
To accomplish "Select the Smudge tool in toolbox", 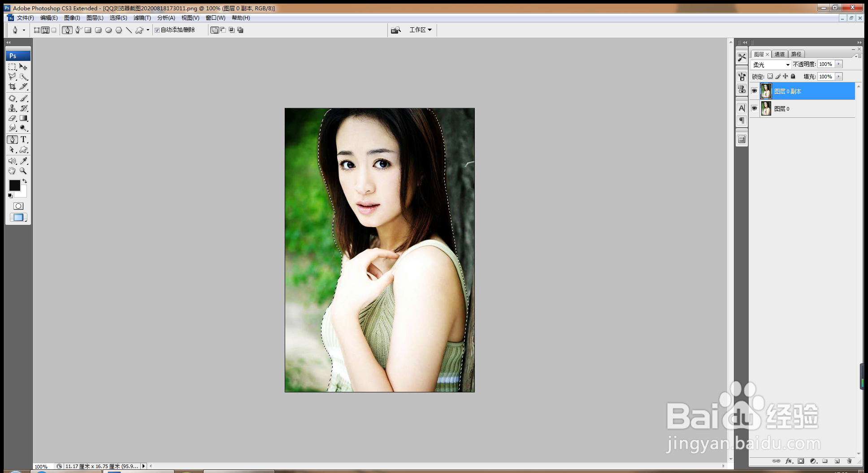I will (12, 128).
